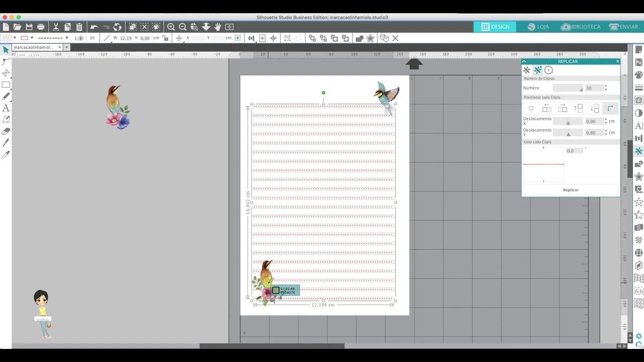
Task: Select the arrow pointer tool
Action: [6, 49]
